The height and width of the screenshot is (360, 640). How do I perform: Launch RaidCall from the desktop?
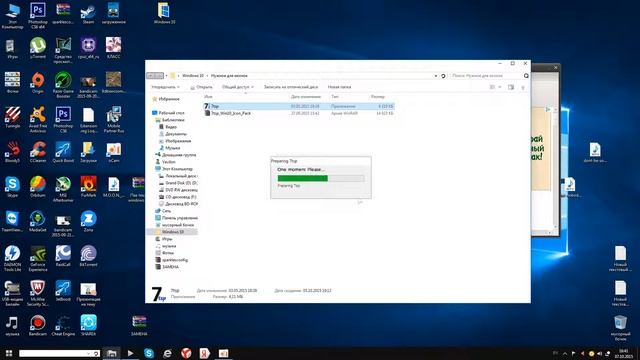(63, 256)
